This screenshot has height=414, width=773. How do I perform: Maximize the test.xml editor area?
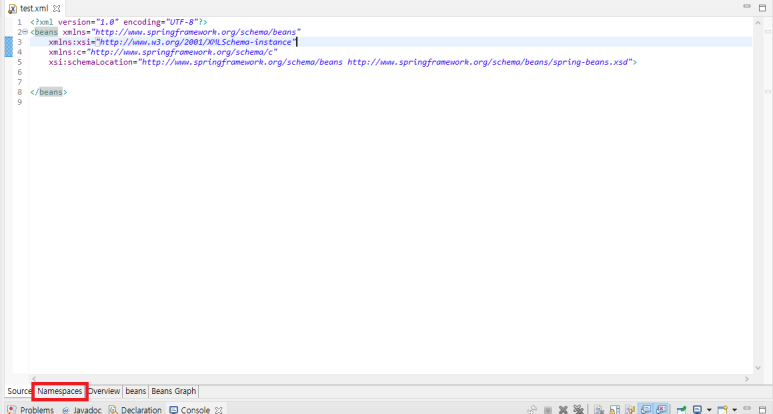coord(762,8)
